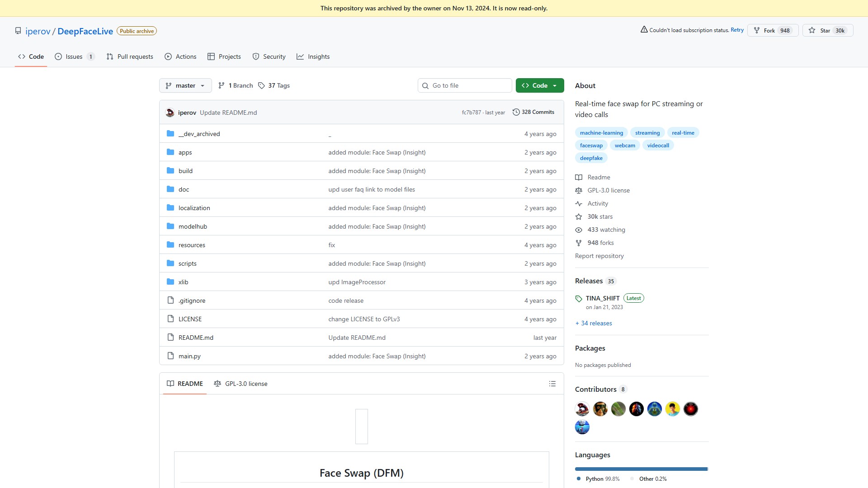Click the first contributor avatar

(582, 409)
